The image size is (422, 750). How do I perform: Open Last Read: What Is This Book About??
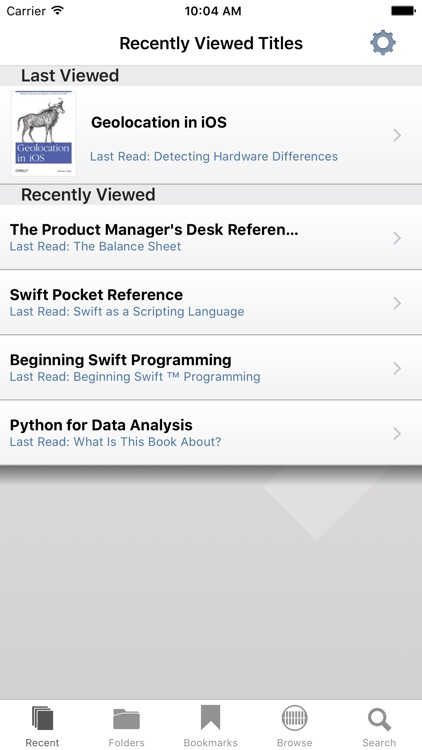115,441
